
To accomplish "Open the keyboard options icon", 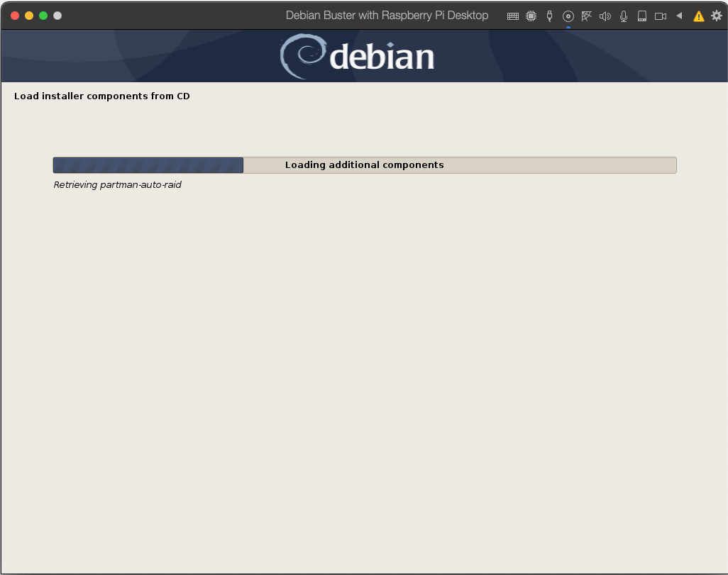I will point(512,16).
